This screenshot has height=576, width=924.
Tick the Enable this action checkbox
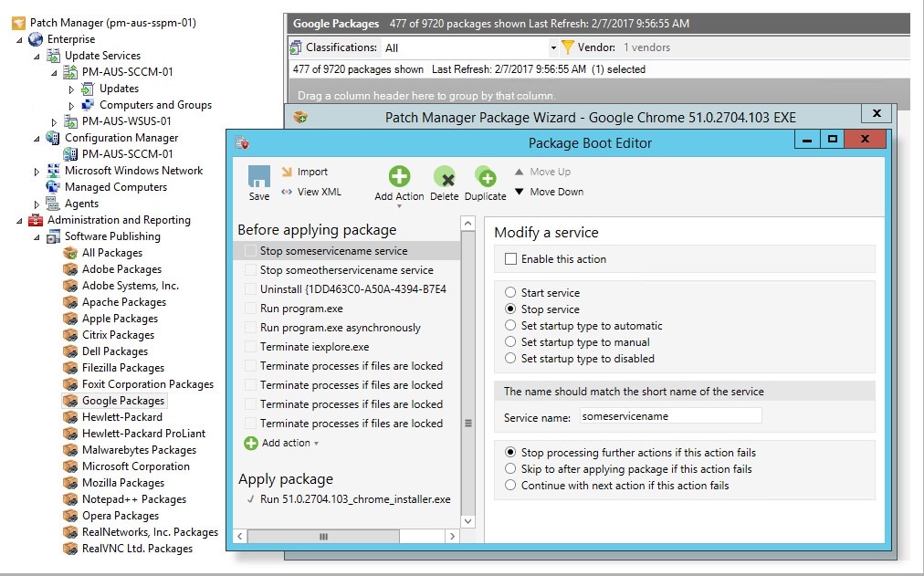coord(511,259)
